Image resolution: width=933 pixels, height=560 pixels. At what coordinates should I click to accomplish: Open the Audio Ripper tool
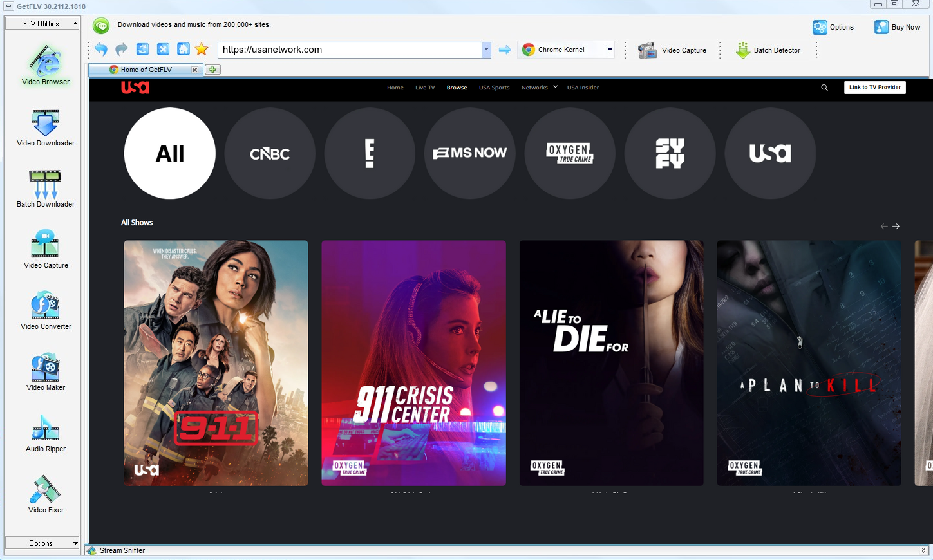(46, 433)
